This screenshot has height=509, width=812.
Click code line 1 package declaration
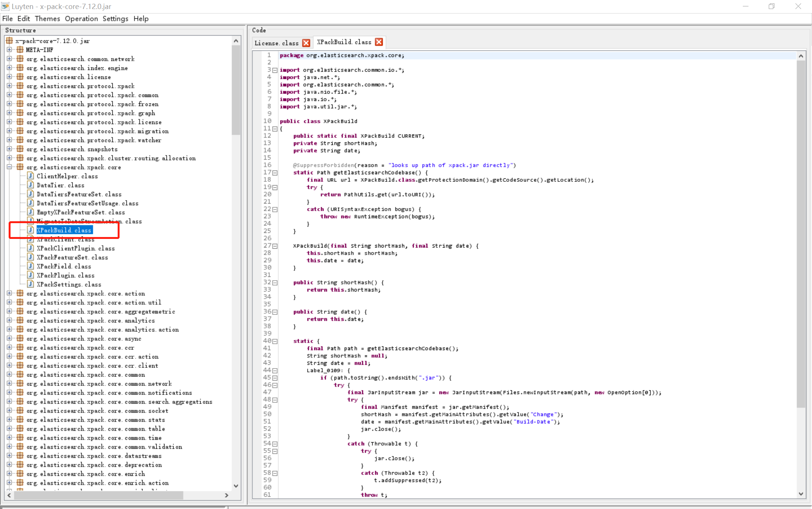pos(342,55)
